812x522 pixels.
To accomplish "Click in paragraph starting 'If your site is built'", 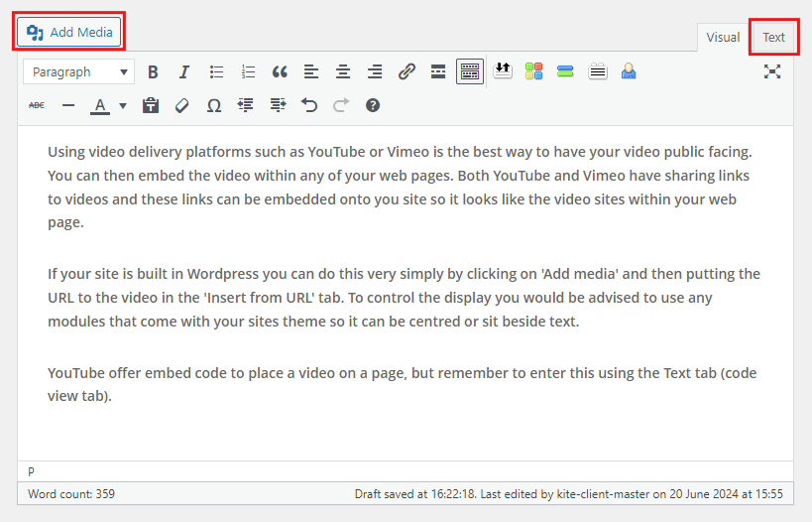I will click(x=404, y=298).
